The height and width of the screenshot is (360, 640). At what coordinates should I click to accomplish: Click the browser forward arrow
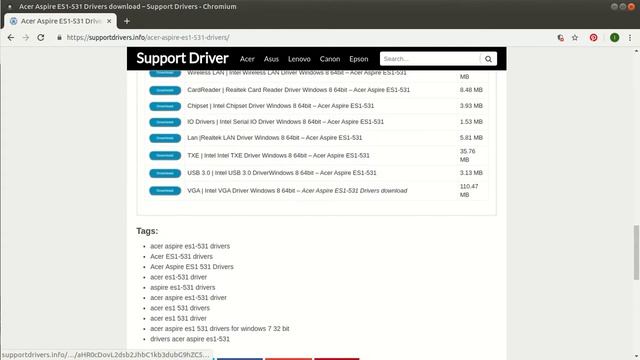[x=26, y=38]
